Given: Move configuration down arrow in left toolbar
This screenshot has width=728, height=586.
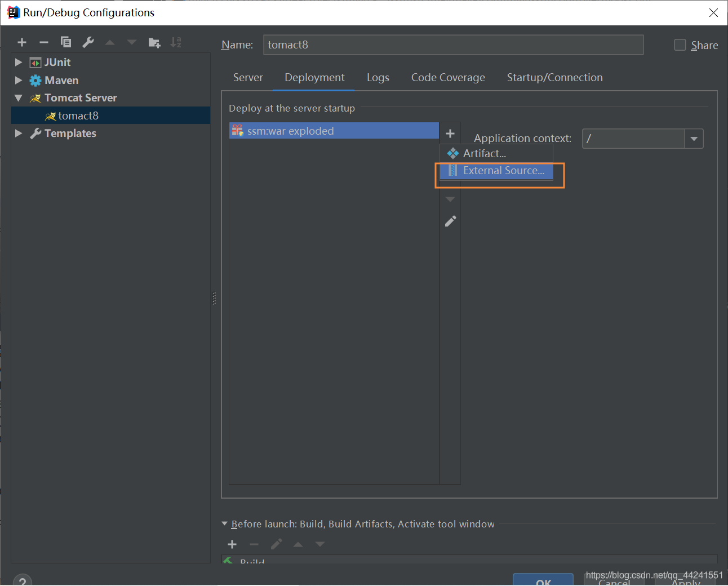Looking at the screenshot, I should coord(132,42).
